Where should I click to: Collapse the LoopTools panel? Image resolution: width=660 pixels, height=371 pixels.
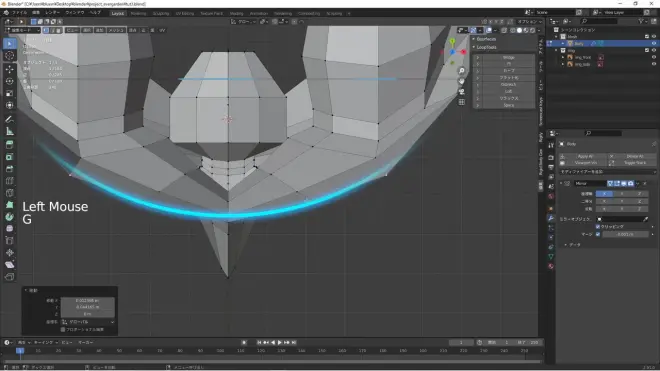click(x=474, y=47)
